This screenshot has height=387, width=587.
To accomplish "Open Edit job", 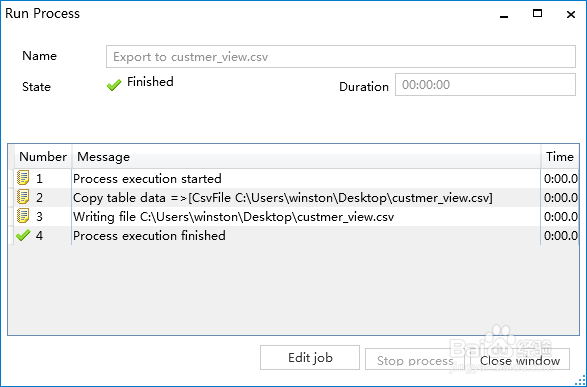I will click(x=310, y=357).
